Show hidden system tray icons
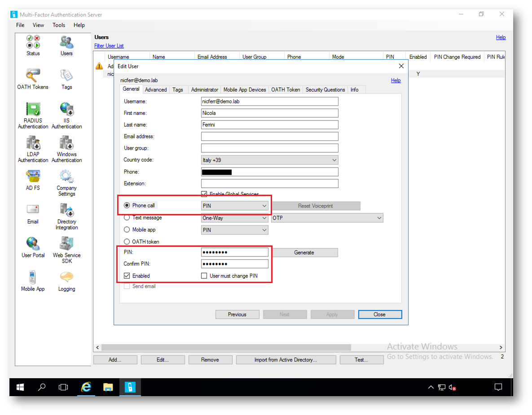532x415 pixels. pos(431,387)
